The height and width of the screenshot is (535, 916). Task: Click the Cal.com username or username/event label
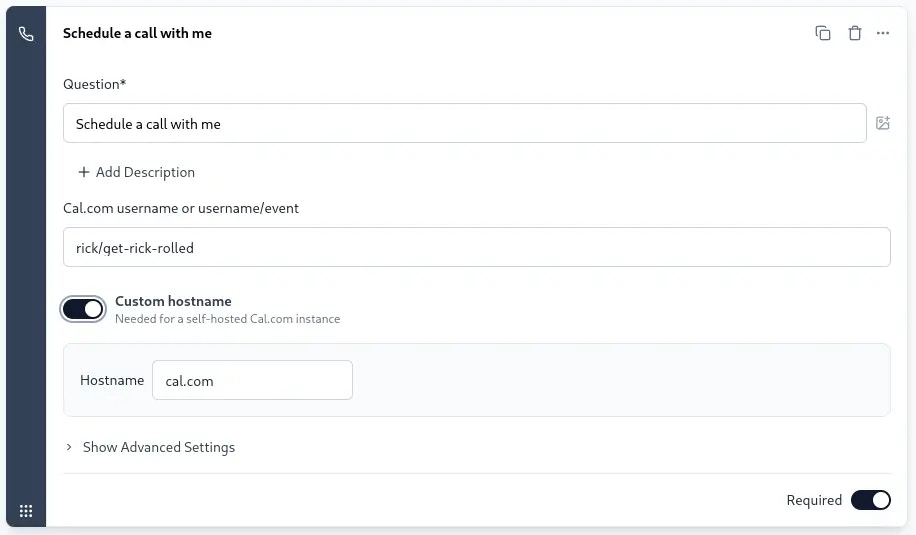(x=181, y=208)
